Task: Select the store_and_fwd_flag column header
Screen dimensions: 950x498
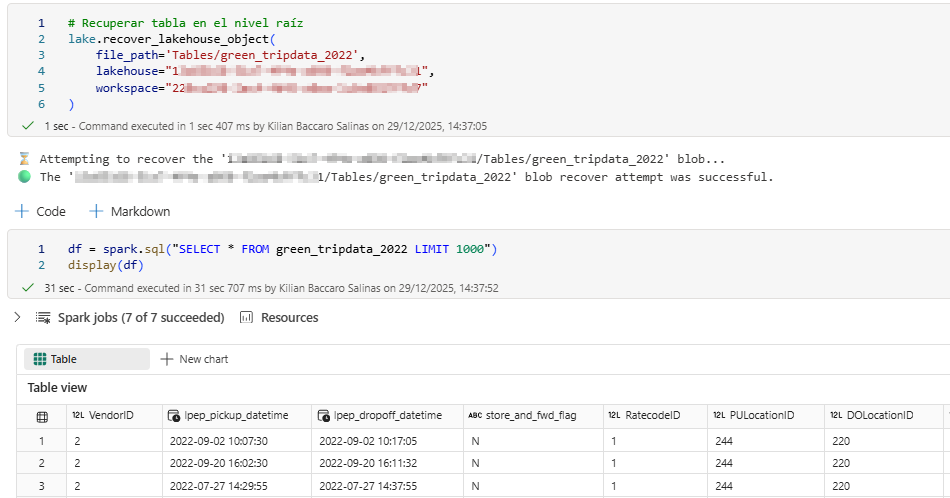Action: [x=533, y=416]
